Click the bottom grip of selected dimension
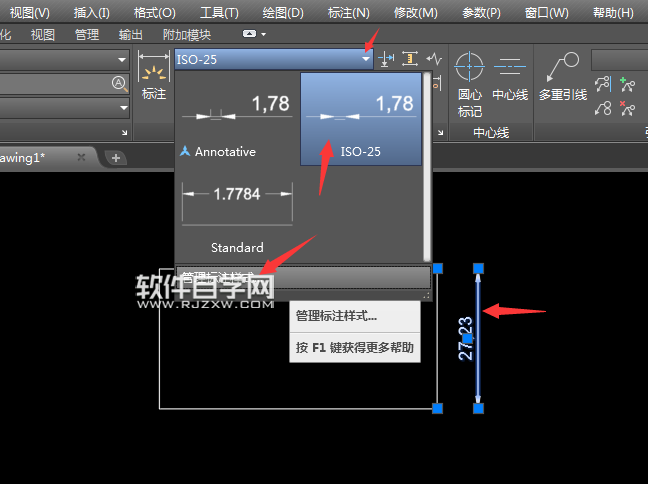The image size is (648, 484). [x=478, y=408]
